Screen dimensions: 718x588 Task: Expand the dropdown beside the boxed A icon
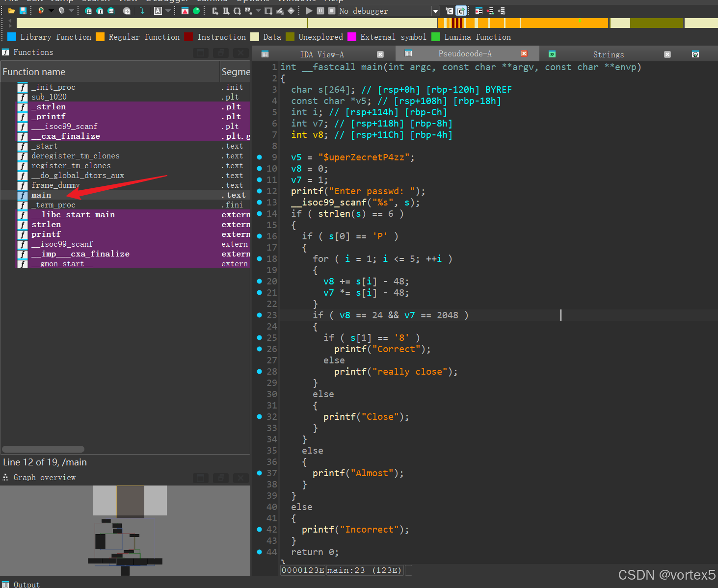(168, 11)
